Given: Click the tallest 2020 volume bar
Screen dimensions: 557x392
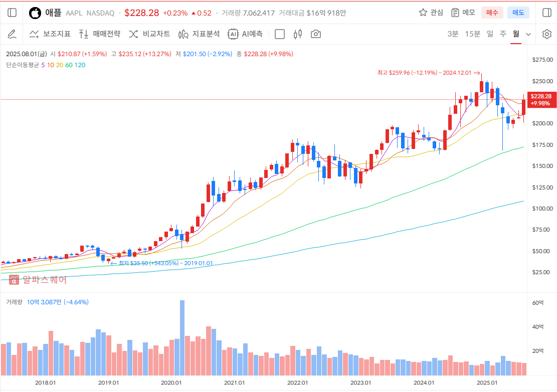Looking at the screenshot, I should (x=182, y=338).
